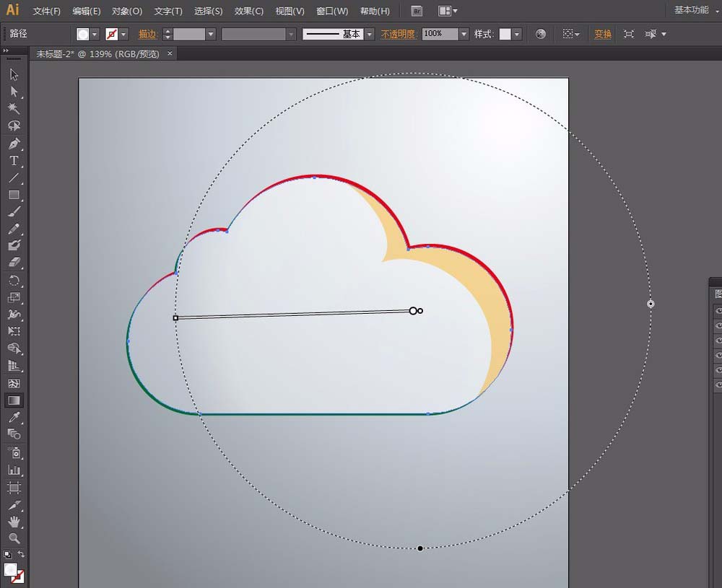Click the 变换 transform link
Image resolution: width=722 pixels, height=588 pixels.
pos(602,34)
